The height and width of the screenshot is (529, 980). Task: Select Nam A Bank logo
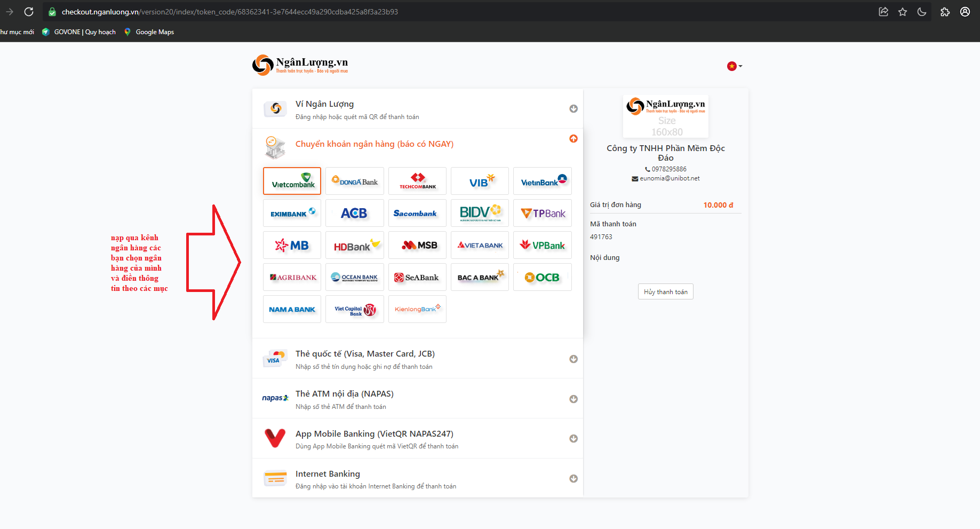(292, 309)
